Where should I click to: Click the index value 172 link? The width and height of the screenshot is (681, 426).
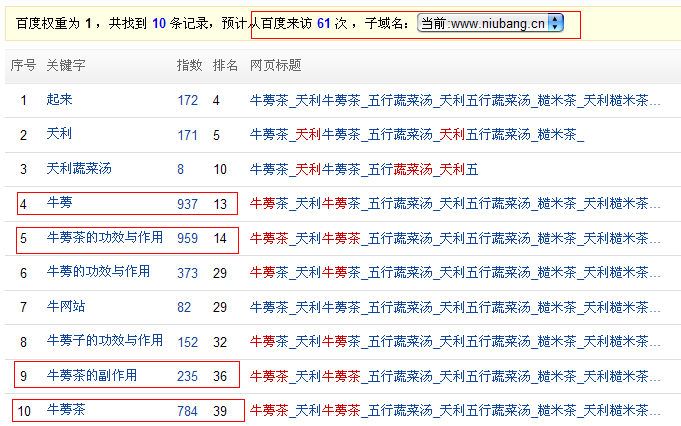(187, 101)
